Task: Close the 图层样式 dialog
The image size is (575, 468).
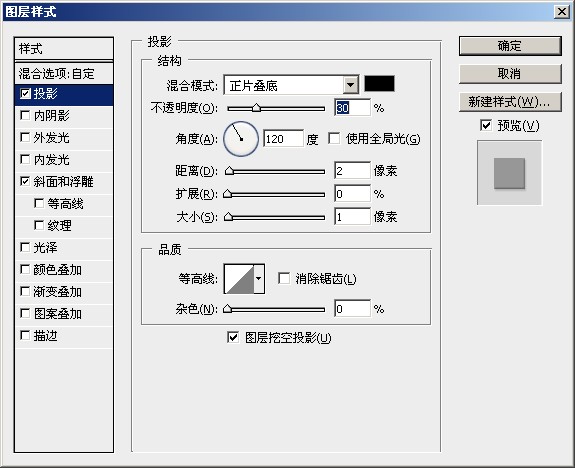Action: 562,12
